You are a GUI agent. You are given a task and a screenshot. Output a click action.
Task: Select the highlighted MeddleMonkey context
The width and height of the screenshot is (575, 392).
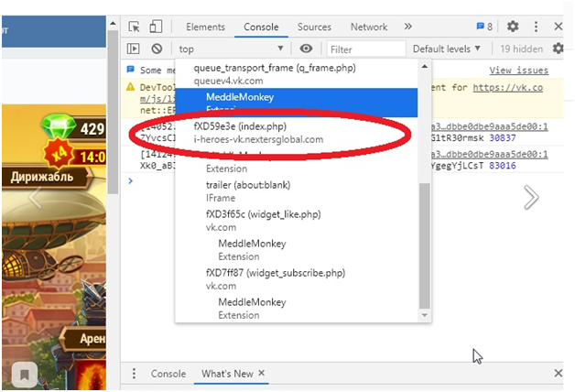click(x=297, y=101)
